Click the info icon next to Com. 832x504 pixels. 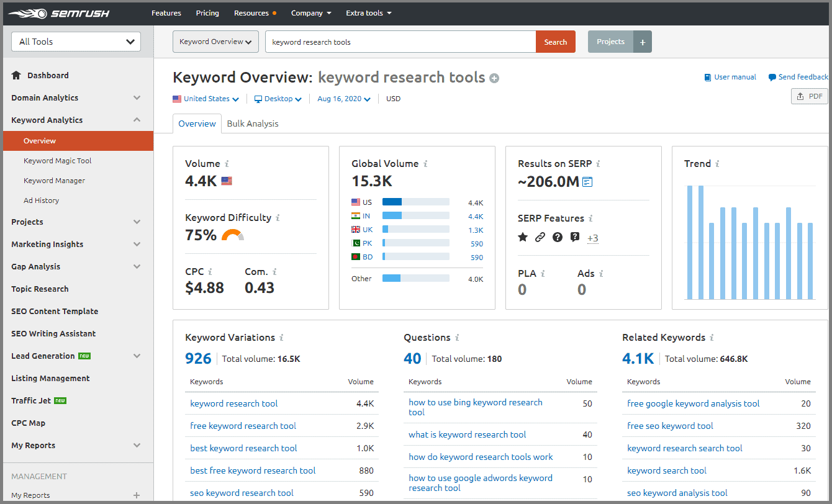(x=274, y=272)
